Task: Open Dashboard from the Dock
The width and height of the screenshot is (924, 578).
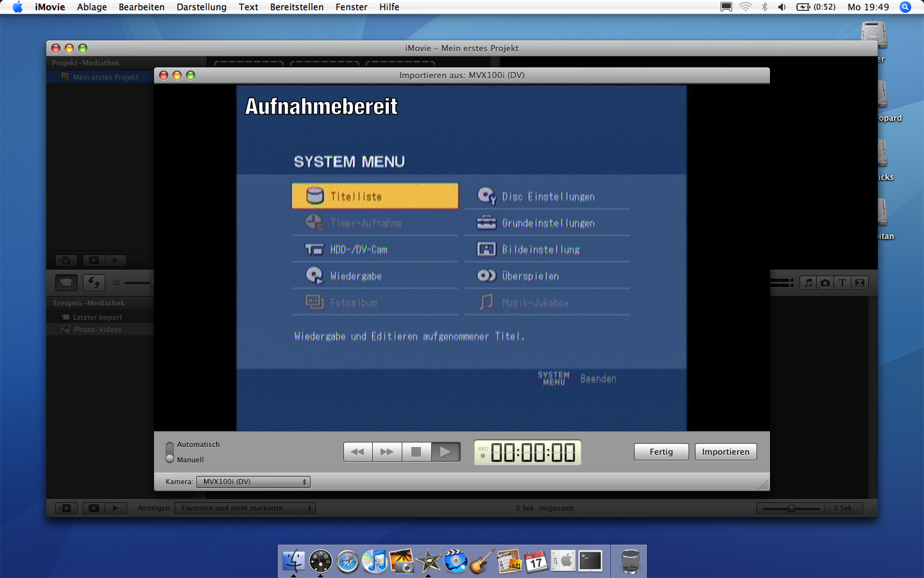Action: (321, 561)
